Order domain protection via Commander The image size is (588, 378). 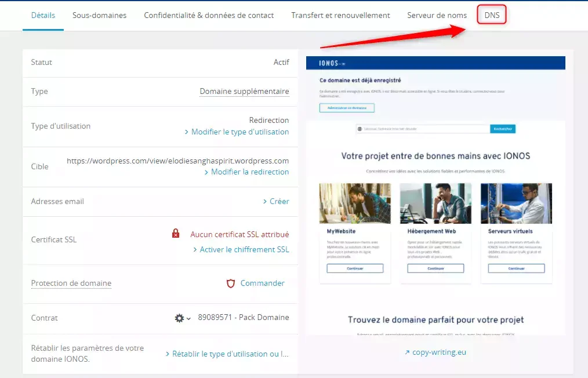(x=262, y=283)
